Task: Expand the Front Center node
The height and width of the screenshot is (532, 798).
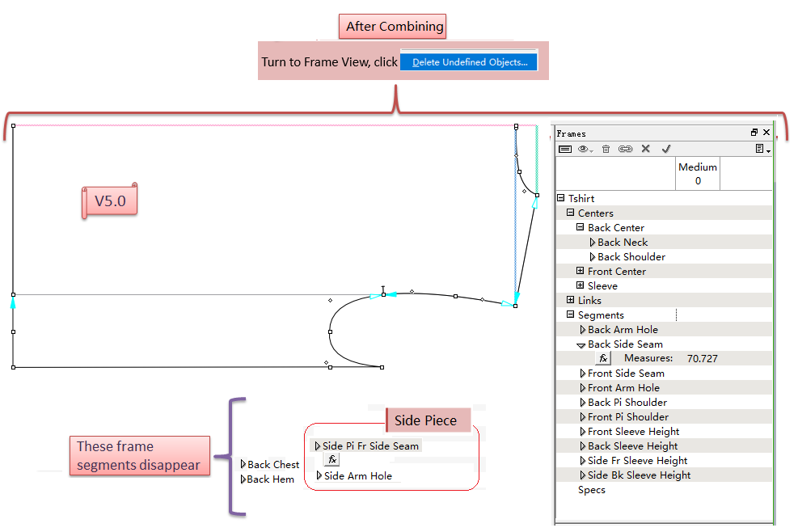Action: (x=581, y=272)
